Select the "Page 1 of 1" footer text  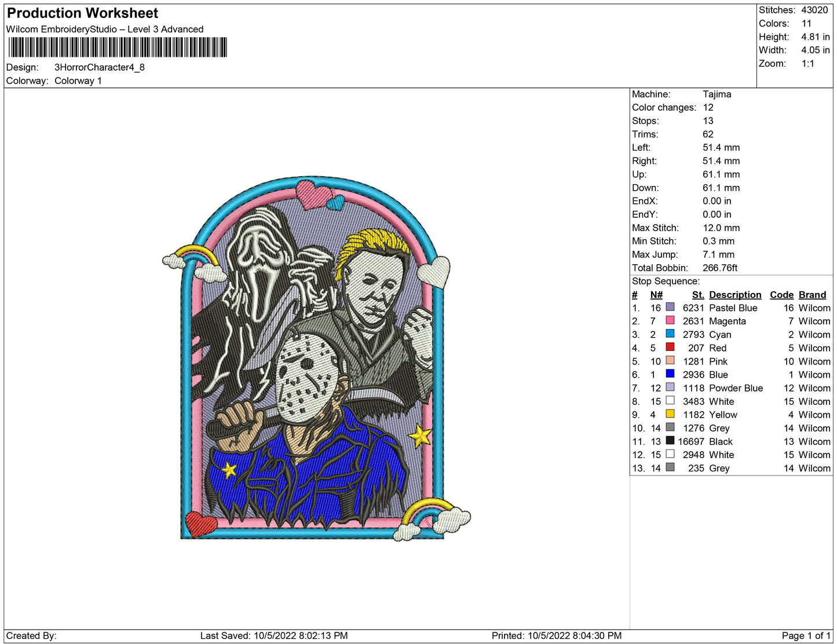(x=806, y=635)
